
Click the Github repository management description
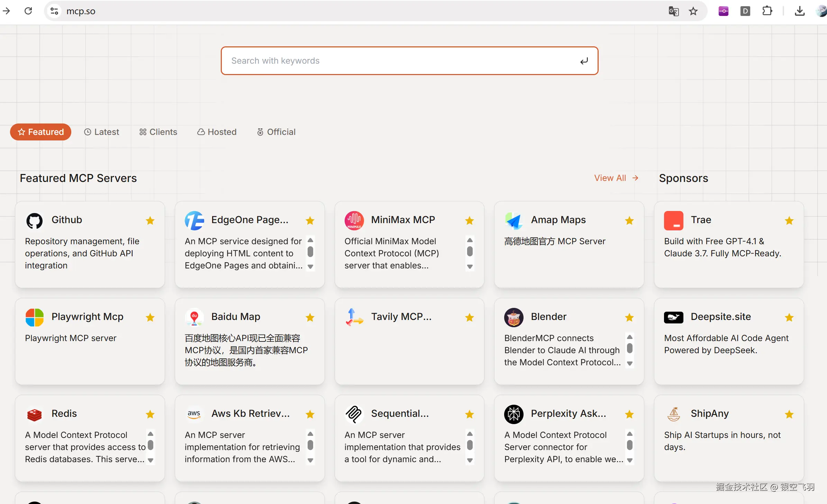point(82,254)
